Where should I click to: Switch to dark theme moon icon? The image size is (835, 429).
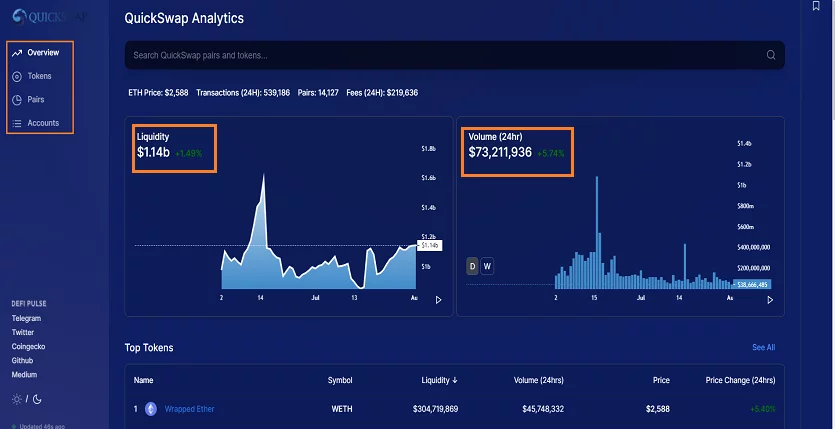tap(37, 399)
